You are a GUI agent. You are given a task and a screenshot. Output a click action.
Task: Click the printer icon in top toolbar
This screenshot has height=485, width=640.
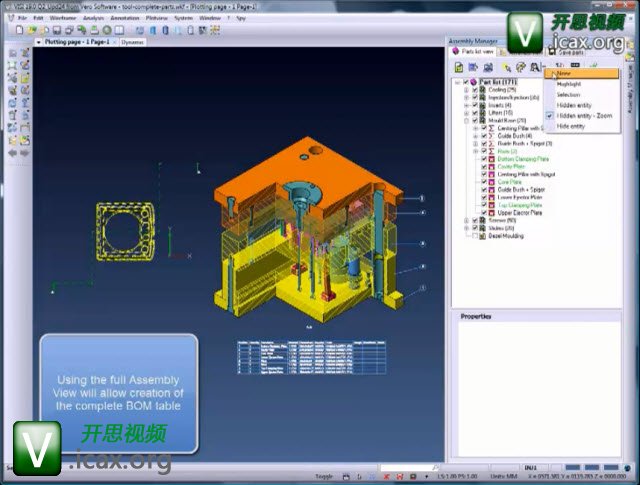point(94,30)
